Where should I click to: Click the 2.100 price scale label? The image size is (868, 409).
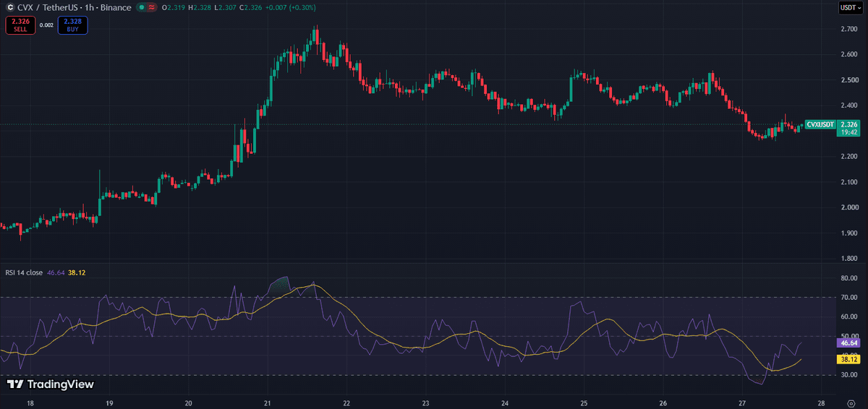[x=849, y=182]
